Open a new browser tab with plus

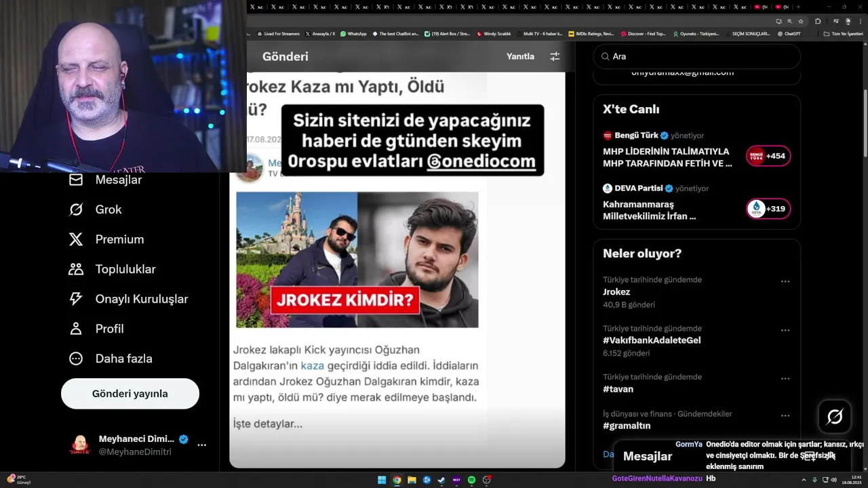(x=799, y=7)
